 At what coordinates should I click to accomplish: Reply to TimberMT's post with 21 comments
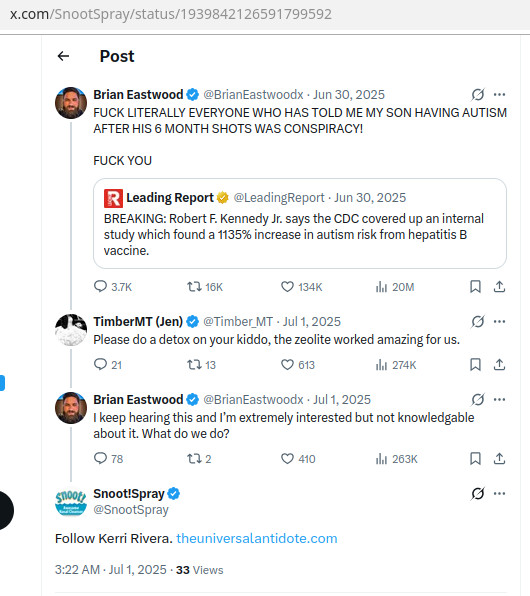coord(100,364)
